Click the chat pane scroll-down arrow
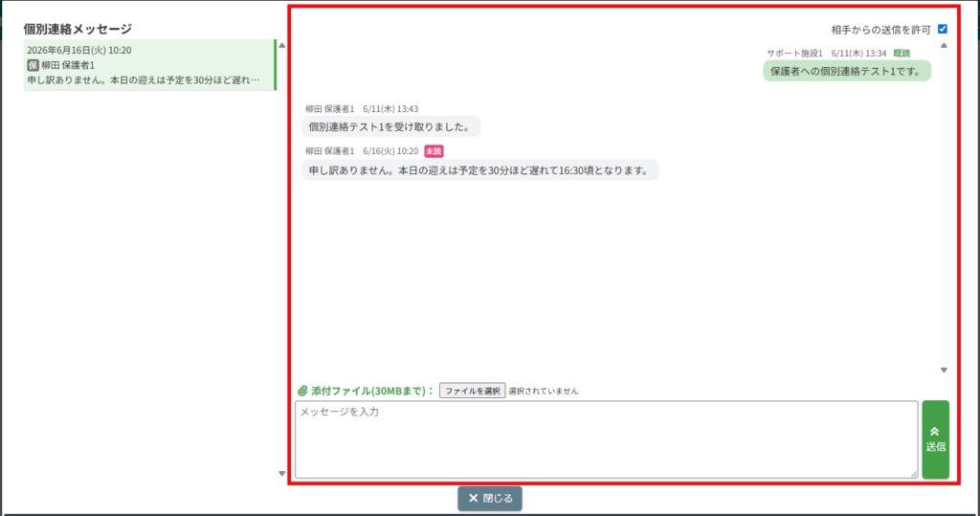 944,370
